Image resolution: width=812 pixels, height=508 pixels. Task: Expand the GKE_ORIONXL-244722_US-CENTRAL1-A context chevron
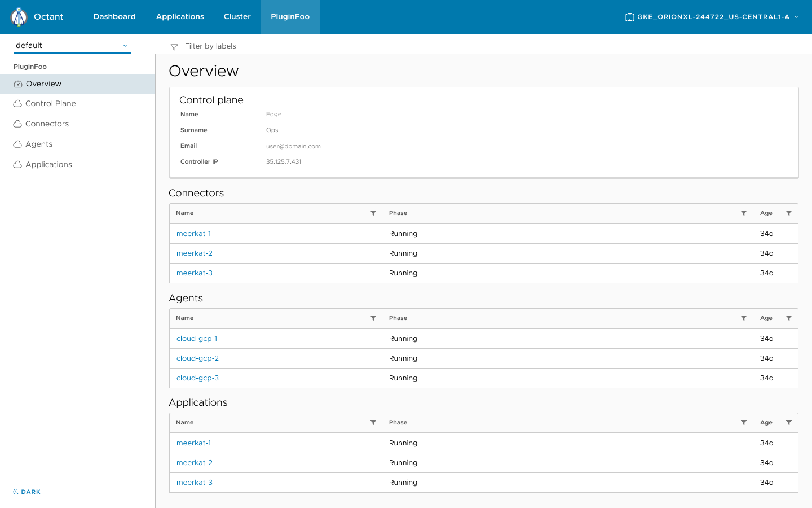(x=797, y=17)
